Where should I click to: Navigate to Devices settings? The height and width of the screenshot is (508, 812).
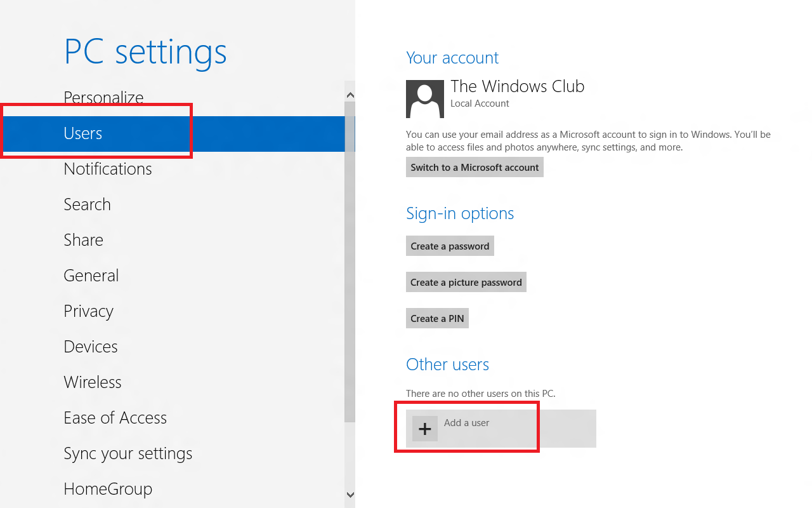pos(91,347)
